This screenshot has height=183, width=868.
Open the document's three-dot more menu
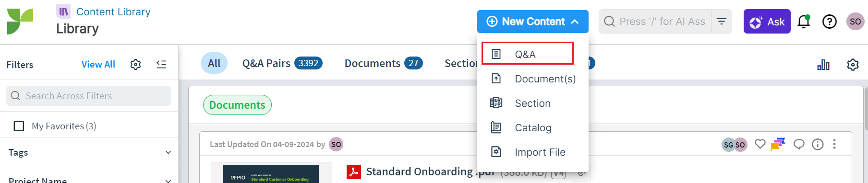pos(834,144)
